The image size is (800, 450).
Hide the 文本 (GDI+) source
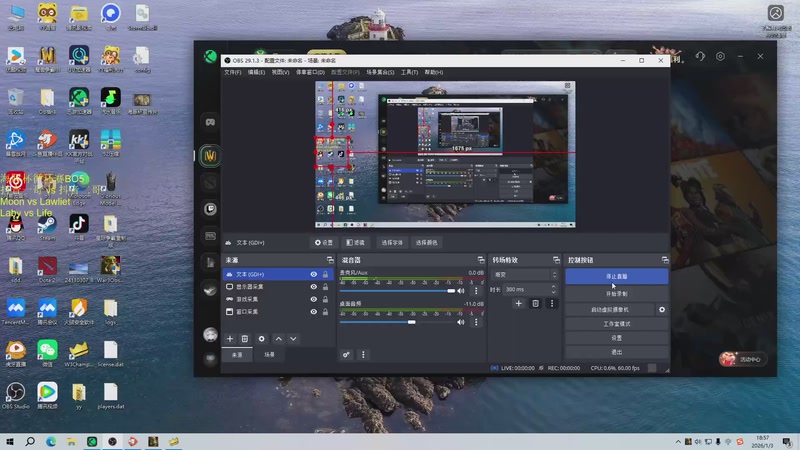click(314, 274)
